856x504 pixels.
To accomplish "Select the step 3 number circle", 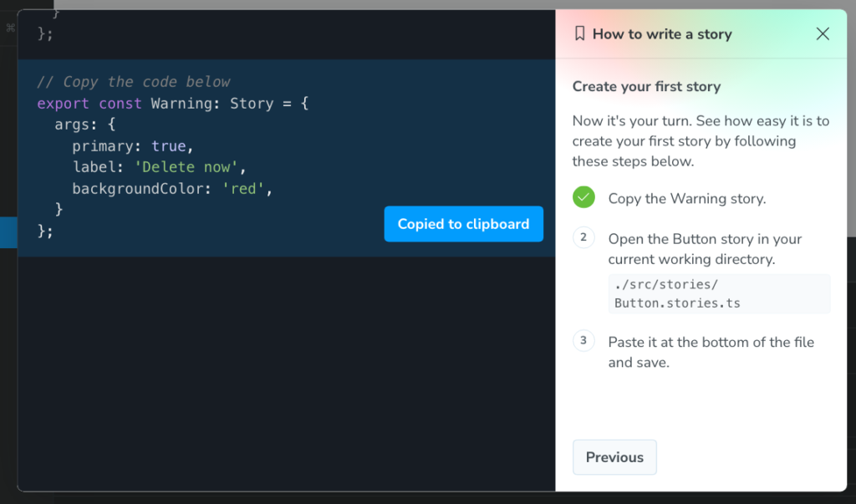I will coord(583,341).
